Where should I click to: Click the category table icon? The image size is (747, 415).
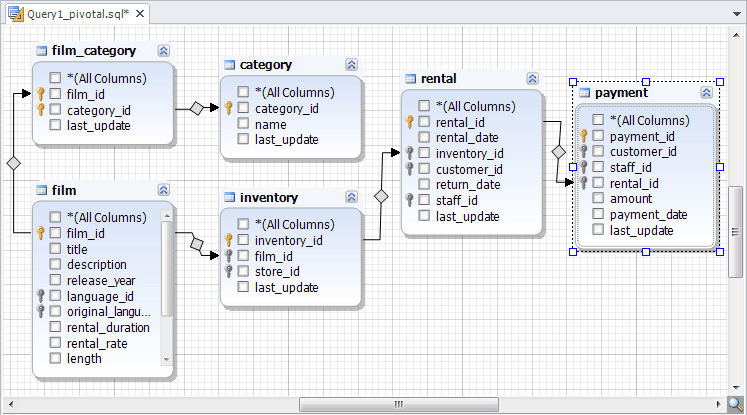coord(230,65)
